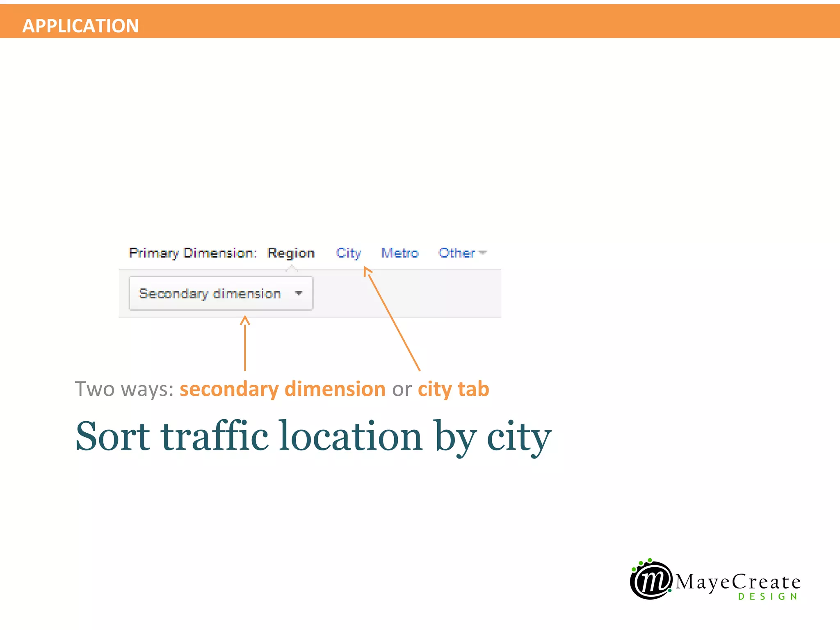Click the MayeCreate Design logo
The image size is (840, 630).
(715, 580)
